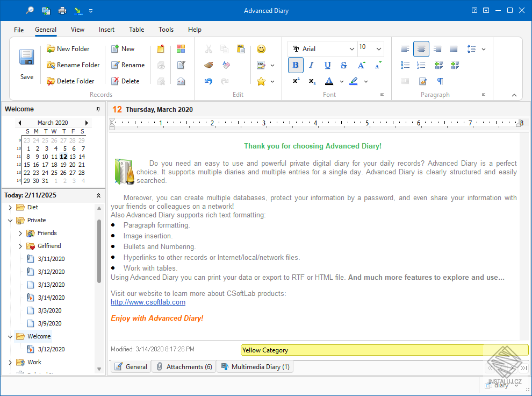The height and width of the screenshot is (396, 532).
Task: Toggle Bold formatting
Action: click(x=296, y=65)
